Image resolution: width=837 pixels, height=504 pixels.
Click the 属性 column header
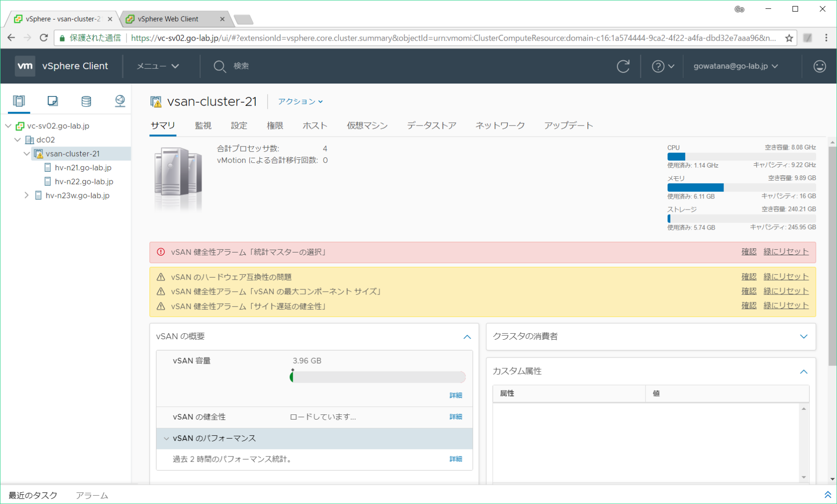pyautogui.click(x=569, y=393)
